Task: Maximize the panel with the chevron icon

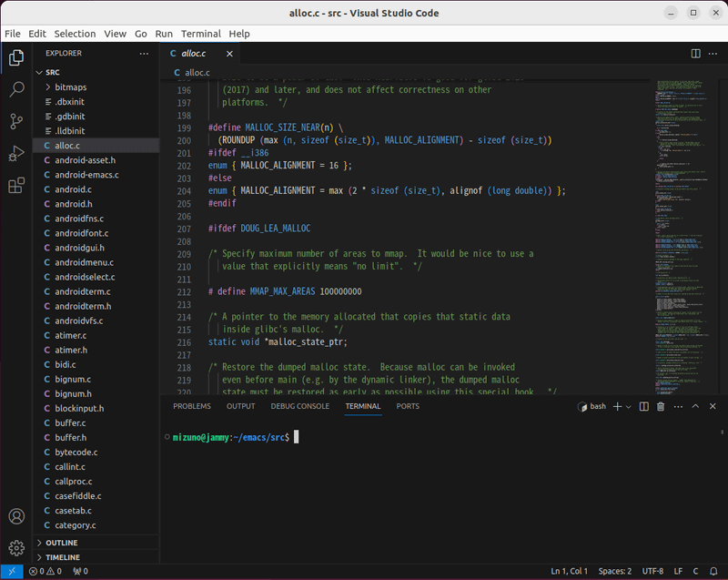Action: pos(695,406)
